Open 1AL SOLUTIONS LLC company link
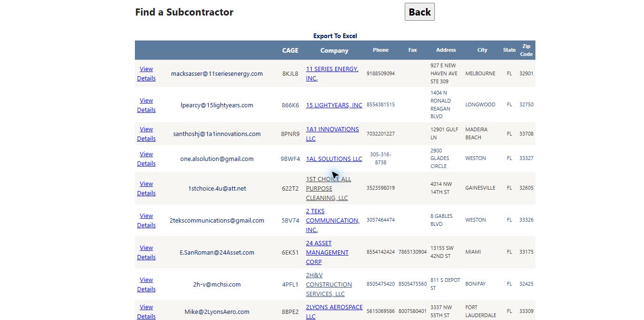Screen dimensions: 644x320 click(334, 159)
